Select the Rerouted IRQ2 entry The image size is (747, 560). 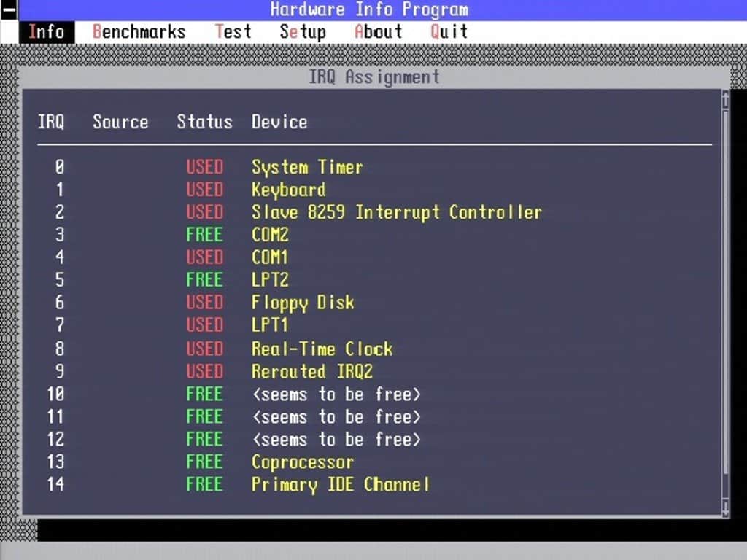(x=312, y=371)
